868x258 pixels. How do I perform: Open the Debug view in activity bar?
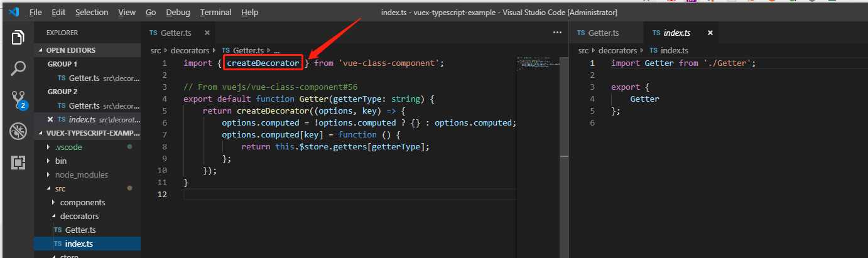[x=17, y=131]
